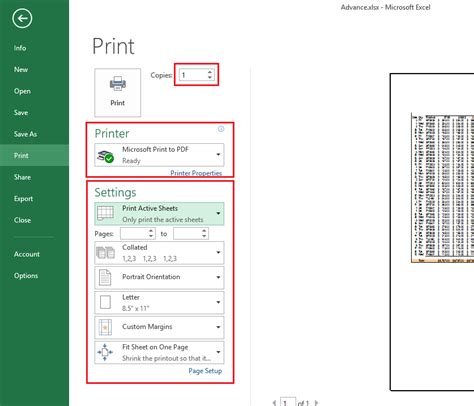The image size is (474, 406).
Task: Click the print preview page thumbnail
Action: click(x=432, y=232)
